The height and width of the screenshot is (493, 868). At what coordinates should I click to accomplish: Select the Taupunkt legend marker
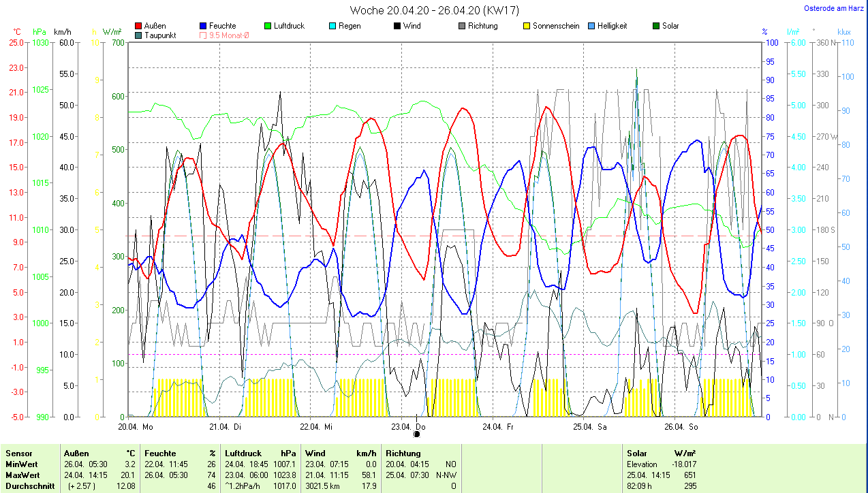click(x=138, y=35)
